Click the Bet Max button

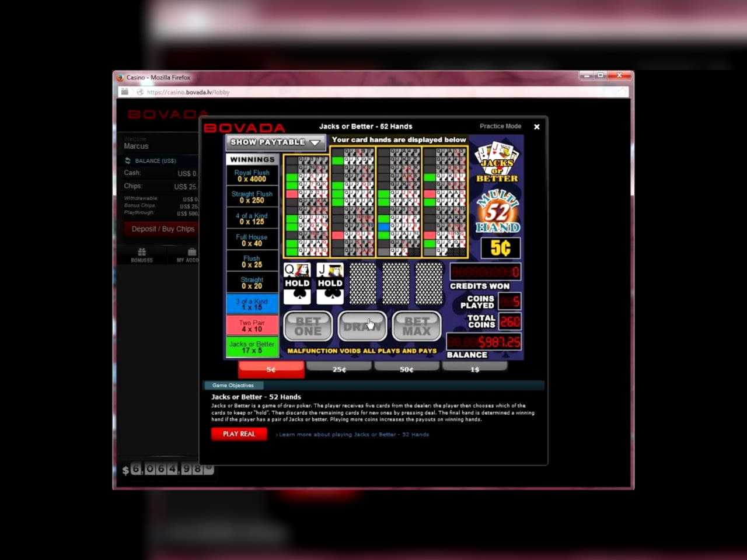pyautogui.click(x=417, y=326)
